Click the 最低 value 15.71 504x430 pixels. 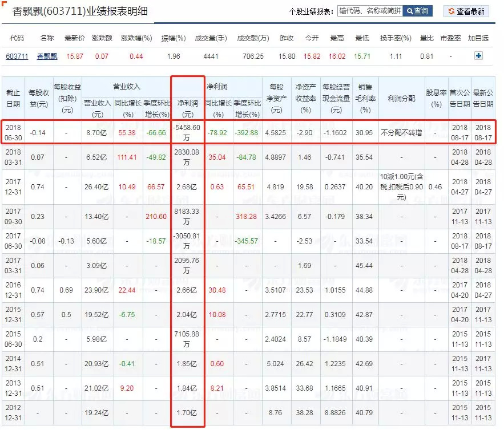pos(362,56)
